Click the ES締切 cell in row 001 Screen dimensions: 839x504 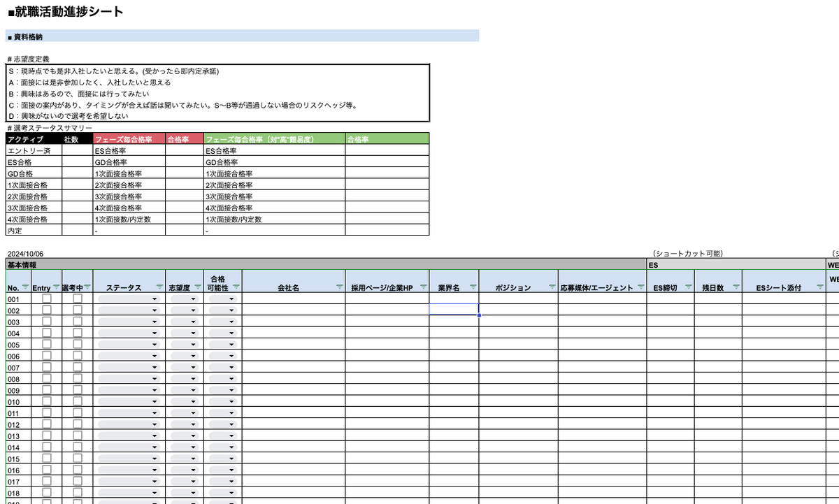click(x=671, y=298)
